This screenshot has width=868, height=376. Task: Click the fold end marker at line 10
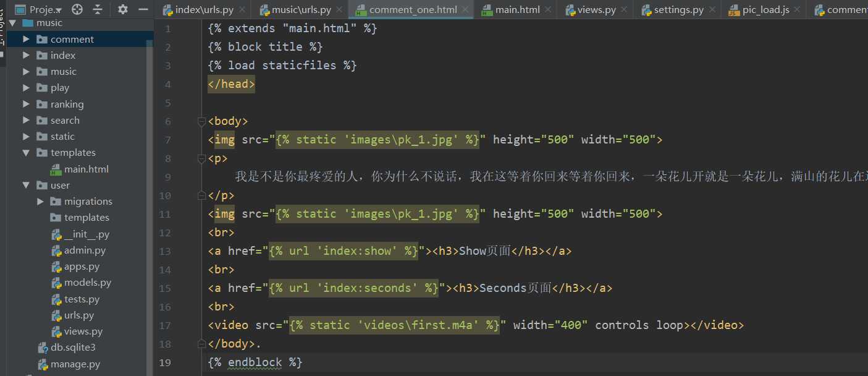coord(201,195)
